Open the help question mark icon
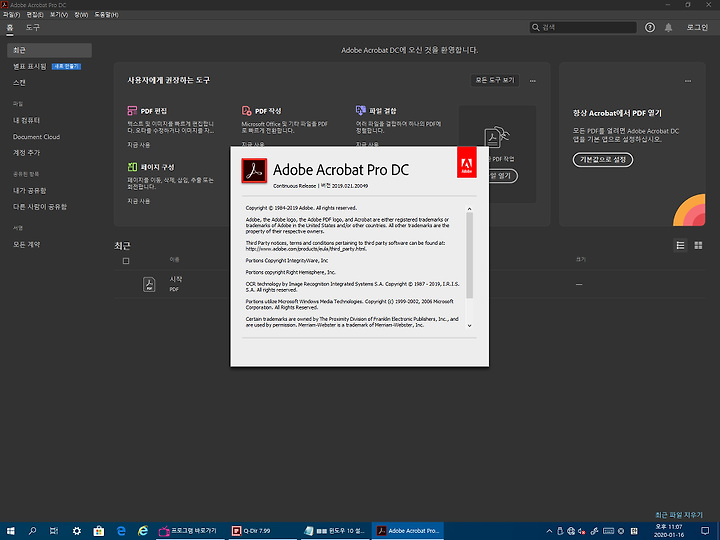The width and height of the screenshot is (720, 540). pos(650,28)
